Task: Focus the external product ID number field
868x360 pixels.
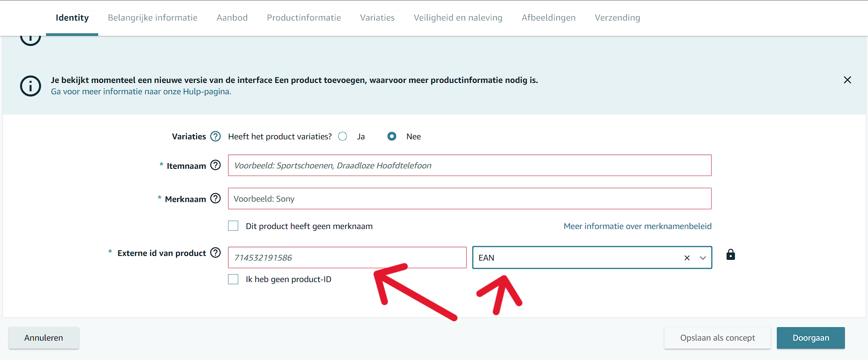Action: 347,258
